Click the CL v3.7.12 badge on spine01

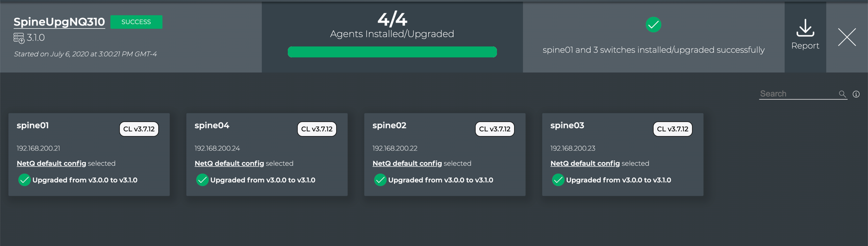(x=139, y=129)
